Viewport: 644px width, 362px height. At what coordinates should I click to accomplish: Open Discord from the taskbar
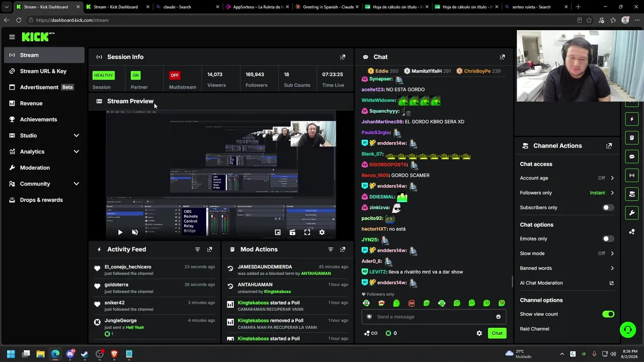[x=70, y=354]
